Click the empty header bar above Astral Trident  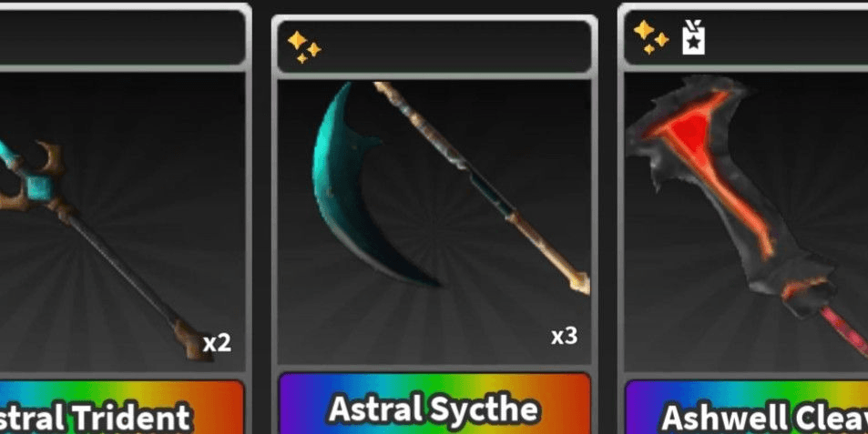click(x=122, y=37)
